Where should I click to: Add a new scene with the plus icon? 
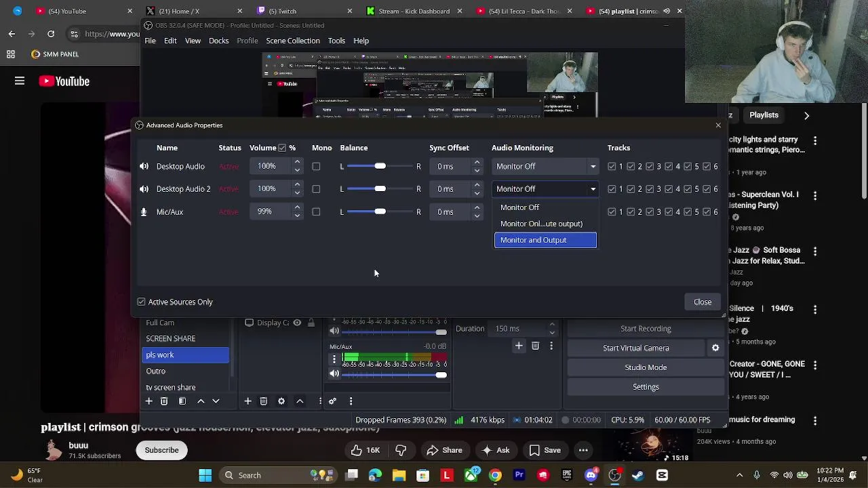149,401
